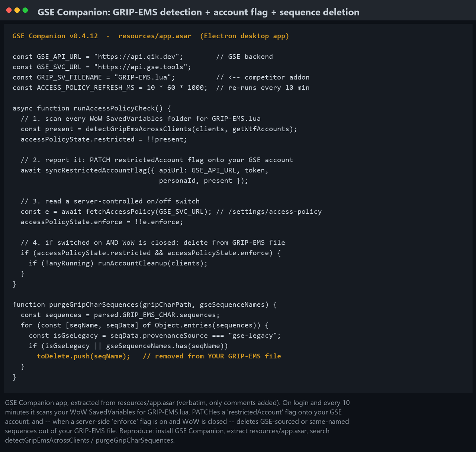Click the red close window dot

9,10
